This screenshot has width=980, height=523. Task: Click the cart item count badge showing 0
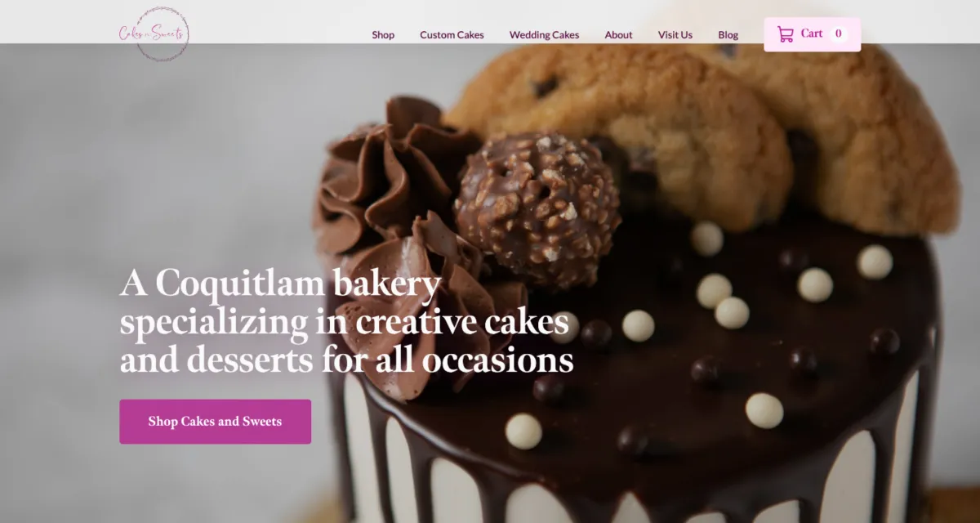pos(838,34)
